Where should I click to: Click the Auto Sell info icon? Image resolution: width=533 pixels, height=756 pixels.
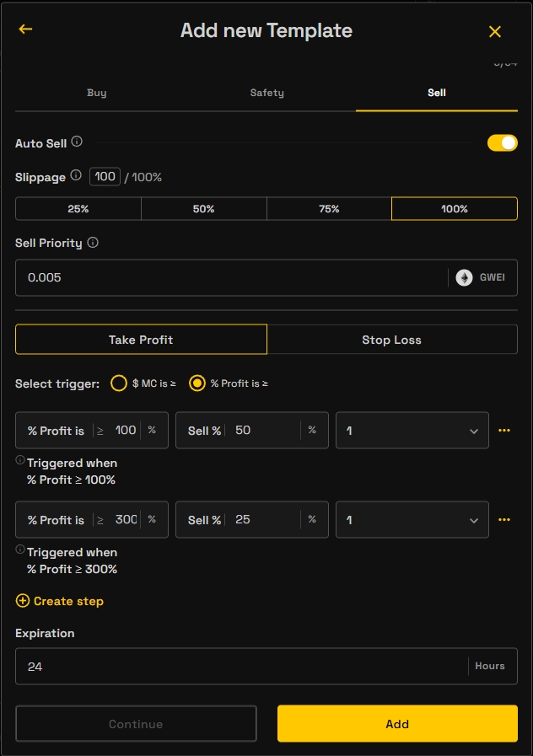pyautogui.click(x=77, y=142)
